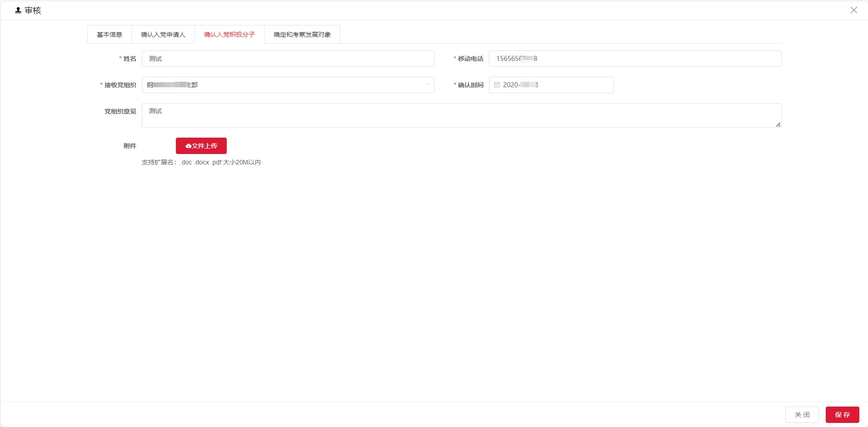The image size is (868, 427).
Task: Open the 确认时间 date field
Action: coord(551,85)
